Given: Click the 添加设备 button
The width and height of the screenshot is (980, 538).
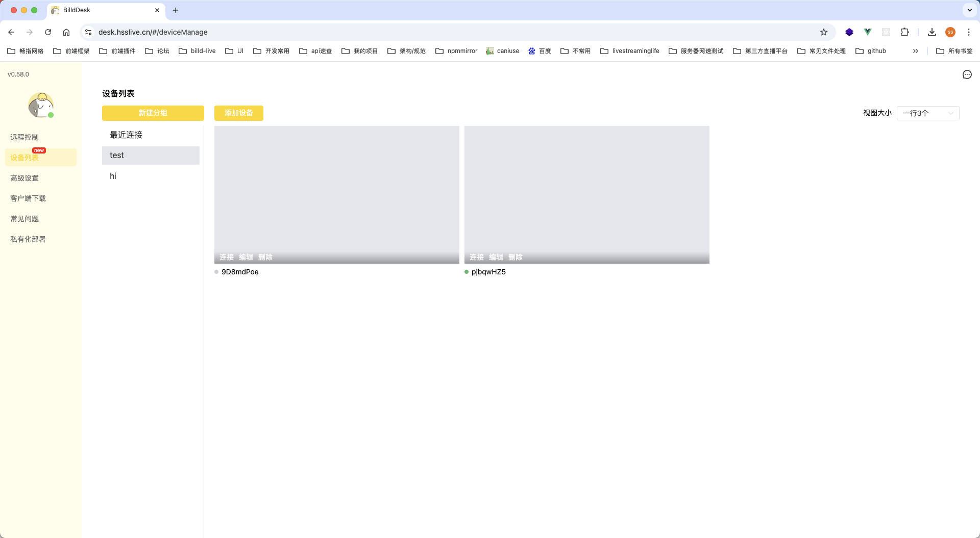Looking at the screenshot, I should 239,113.
